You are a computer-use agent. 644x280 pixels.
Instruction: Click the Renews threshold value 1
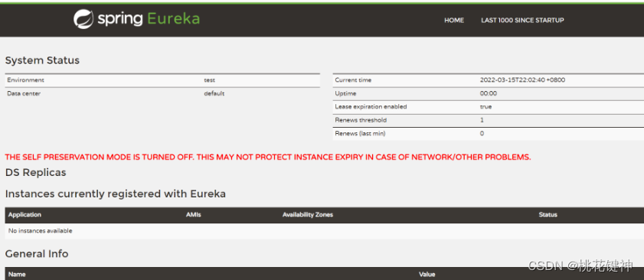click(482, 120)
